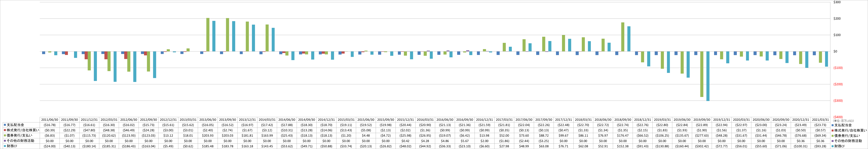Click the $13.12 bond issuance cell

[168, 136]
